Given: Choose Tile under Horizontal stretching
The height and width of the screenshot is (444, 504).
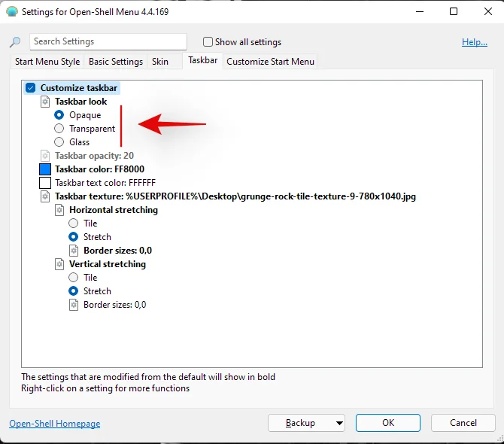Looking at the screenshot, I should point(73,223).
